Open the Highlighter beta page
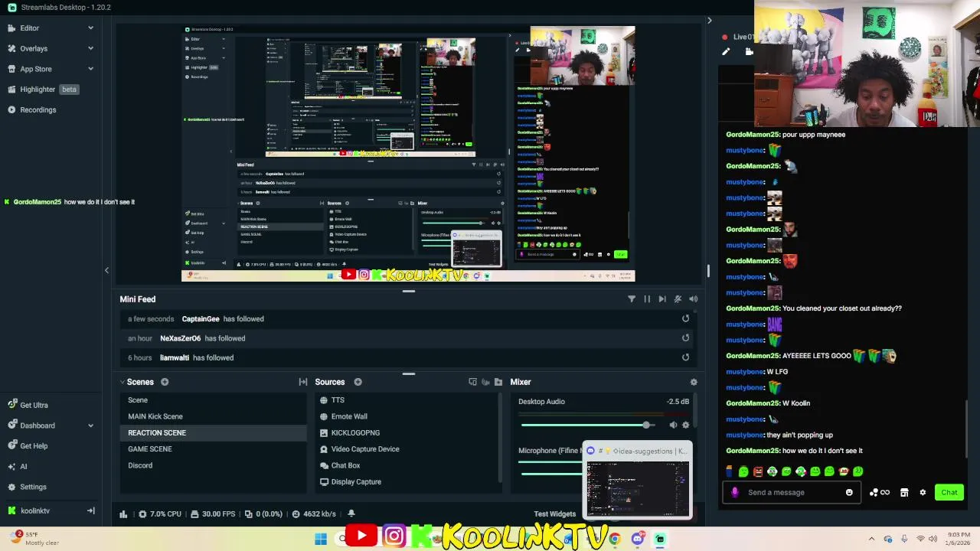The width and height of the screenshot is (980, 551). pyautogui.click(x=43, y=90)
